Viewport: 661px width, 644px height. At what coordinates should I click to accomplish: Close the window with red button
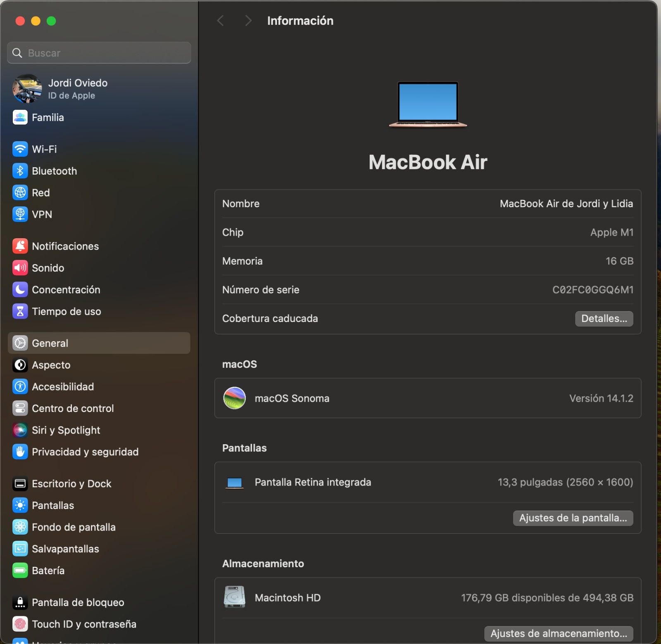pyautogui.click(x=20, y=21)
